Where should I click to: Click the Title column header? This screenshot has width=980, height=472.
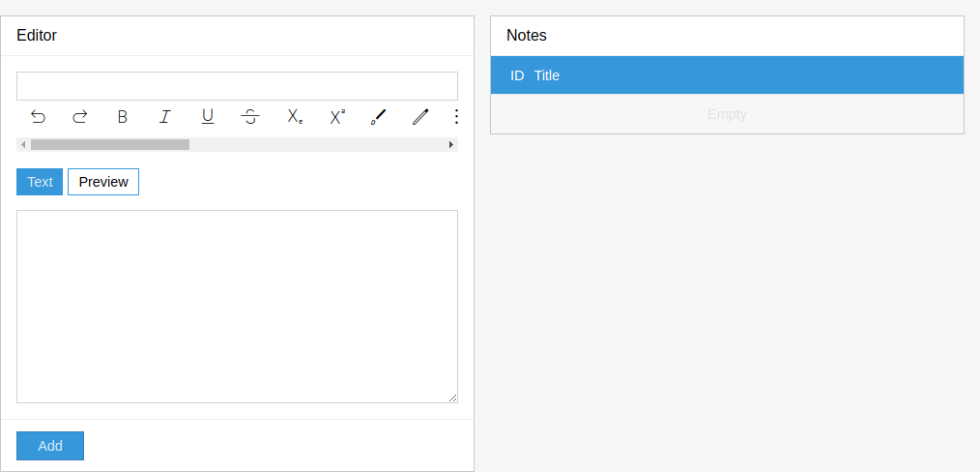[x=547, y=75]
